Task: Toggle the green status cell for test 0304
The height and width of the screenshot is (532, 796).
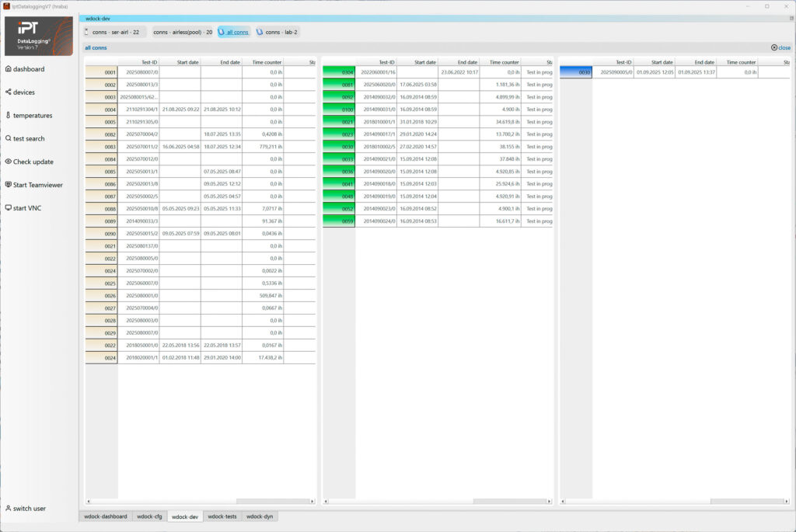Action: (338, 71)
